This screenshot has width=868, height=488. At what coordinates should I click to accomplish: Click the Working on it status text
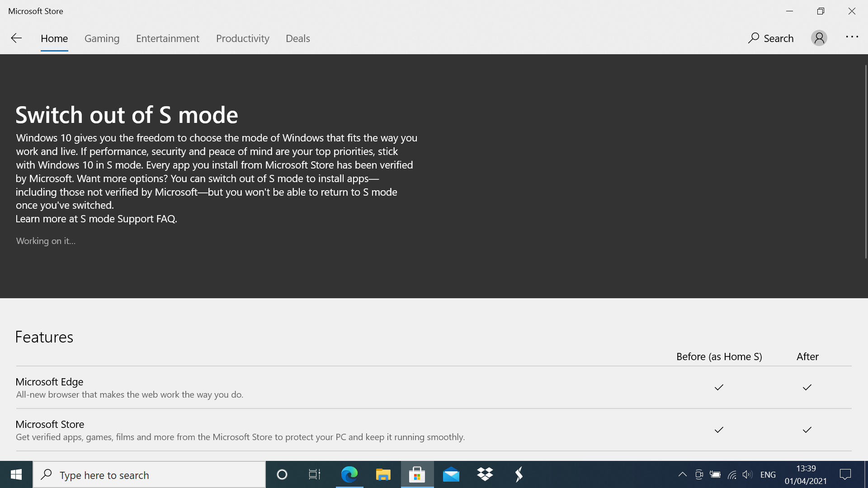(x=46, y=241)
